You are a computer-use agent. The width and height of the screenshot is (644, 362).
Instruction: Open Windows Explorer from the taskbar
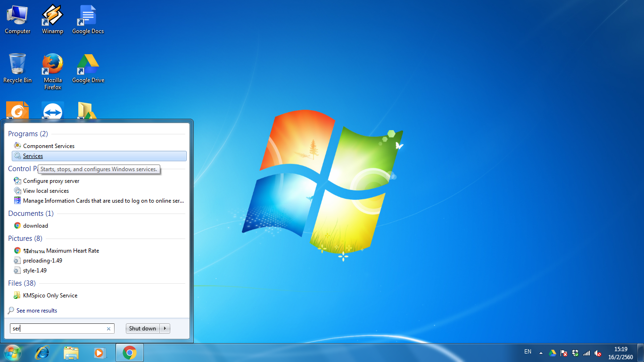[71, 353]
